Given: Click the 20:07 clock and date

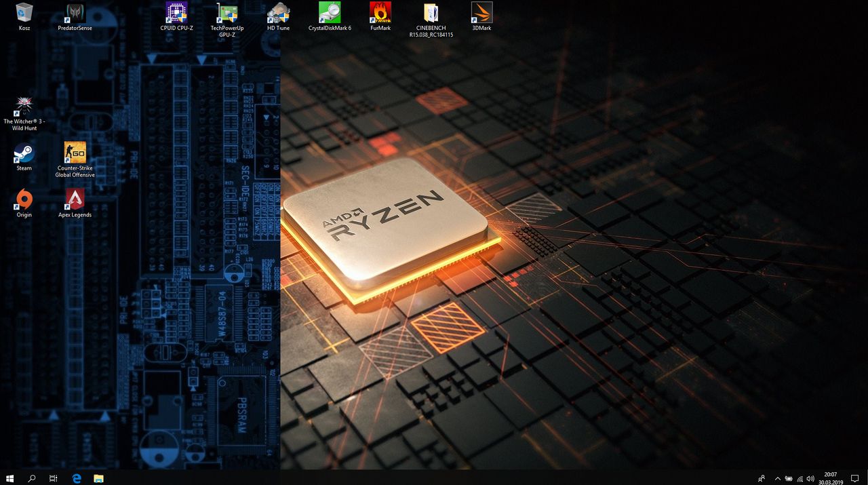Looking at the screenshot, I should [831, 478].
